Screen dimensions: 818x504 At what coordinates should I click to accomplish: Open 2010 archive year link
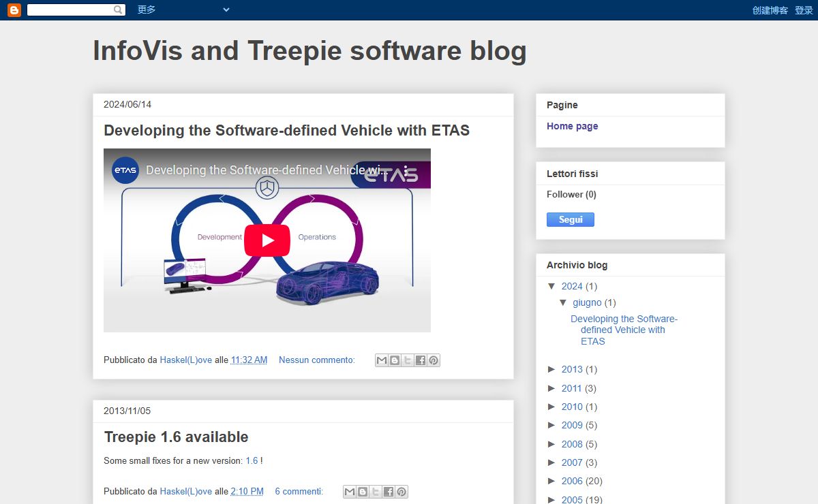coord(572,407)
